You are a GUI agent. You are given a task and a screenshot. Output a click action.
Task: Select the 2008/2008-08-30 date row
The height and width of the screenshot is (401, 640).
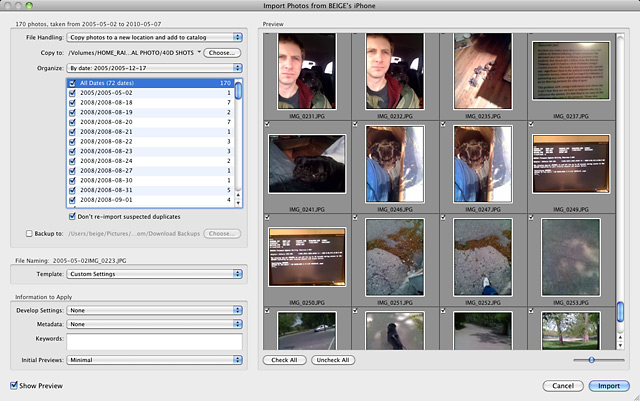[151, 180]
